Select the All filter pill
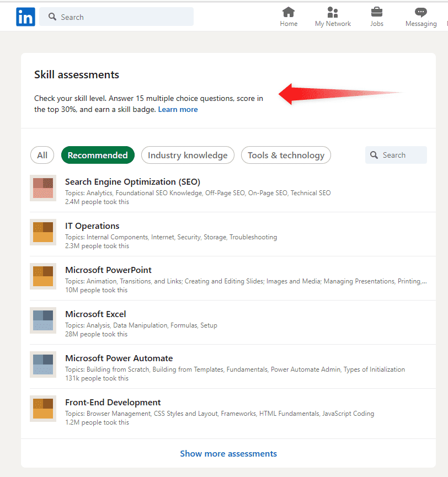Viewport: 448px width, 477px height. 42,155
